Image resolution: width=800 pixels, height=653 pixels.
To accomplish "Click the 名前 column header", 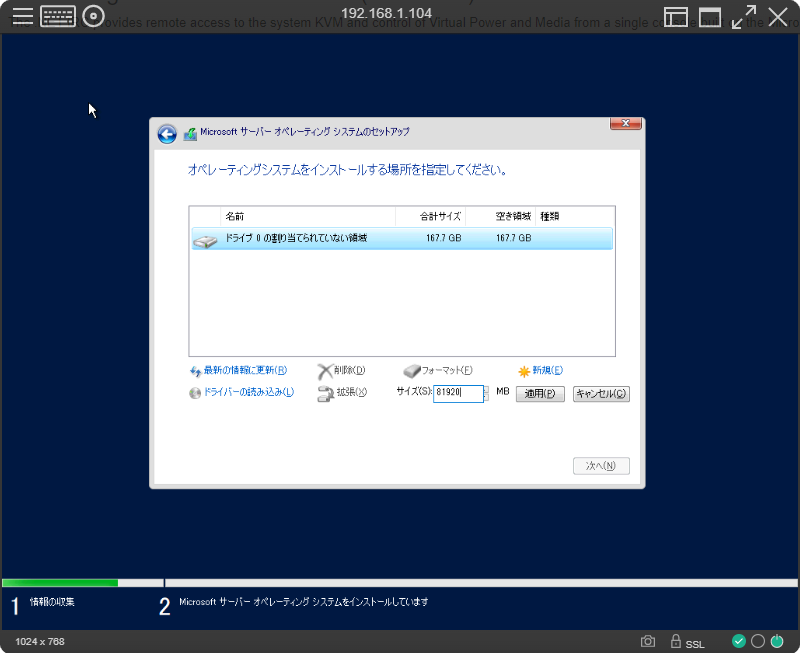I will (x=235, y=216).
